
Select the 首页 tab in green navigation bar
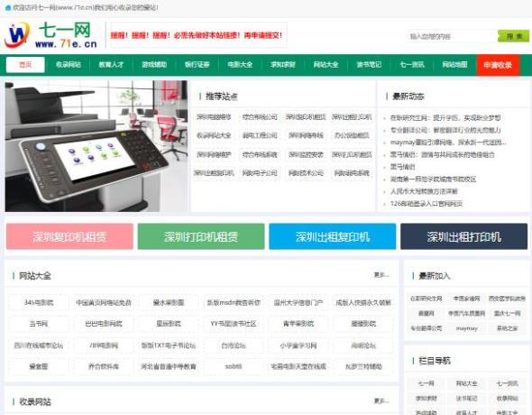[25, 64]
